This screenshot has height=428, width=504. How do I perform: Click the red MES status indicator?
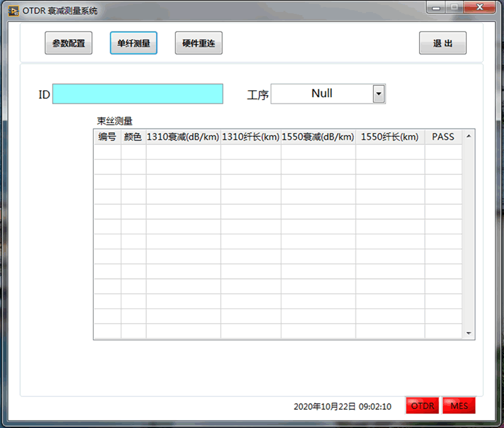pos(459,406)
